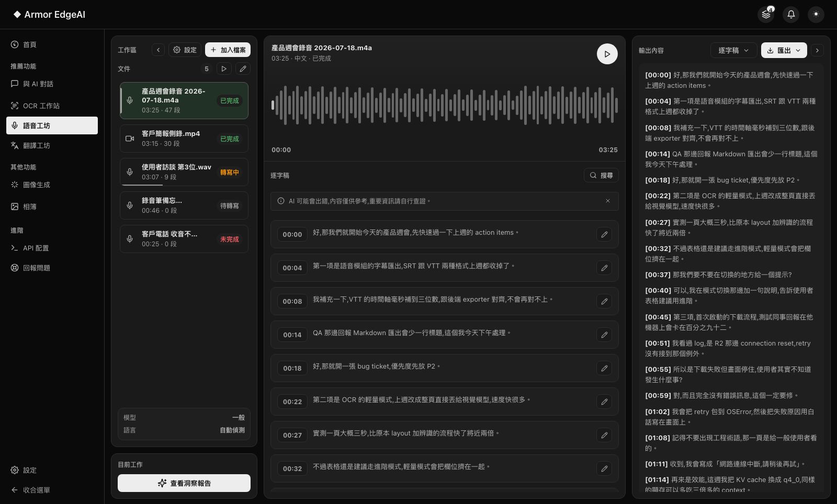Collapse the sidebar with 收合選單

52,490
